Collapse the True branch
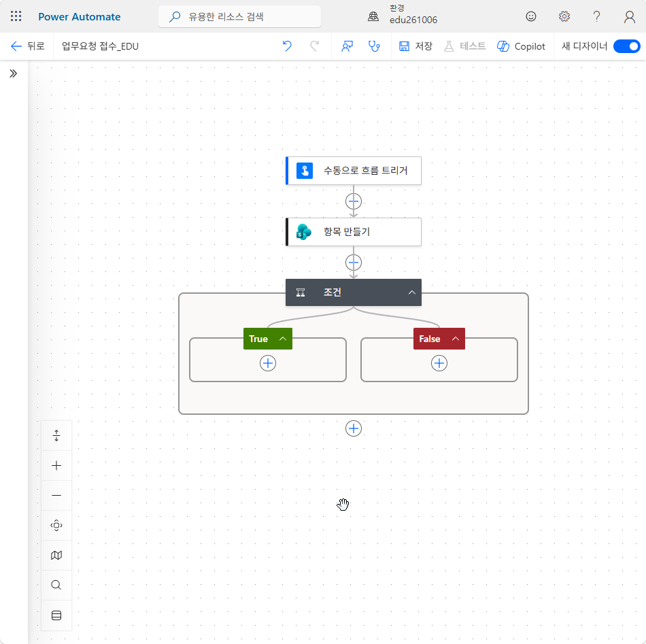The width and height of the screenshot is (646, 644). (283, 339)
